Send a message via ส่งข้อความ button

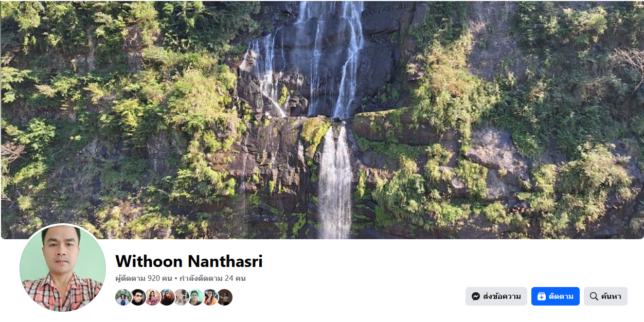point(496,296)
